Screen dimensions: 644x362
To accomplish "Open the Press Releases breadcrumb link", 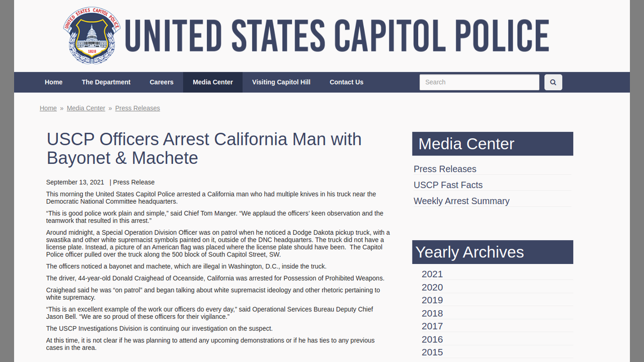I will pyautogui.click(x=137, y=108).
